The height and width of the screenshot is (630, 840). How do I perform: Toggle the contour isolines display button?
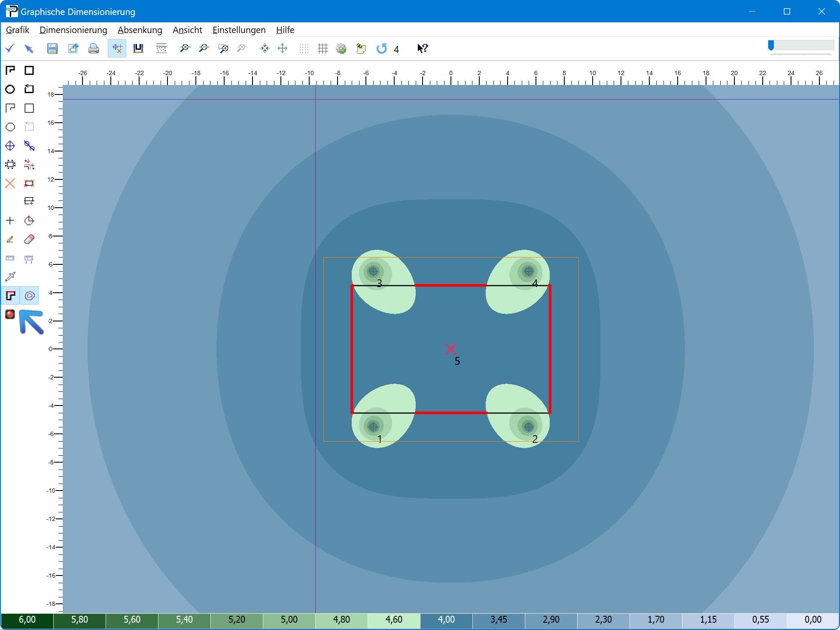click(x=29, y=296)
